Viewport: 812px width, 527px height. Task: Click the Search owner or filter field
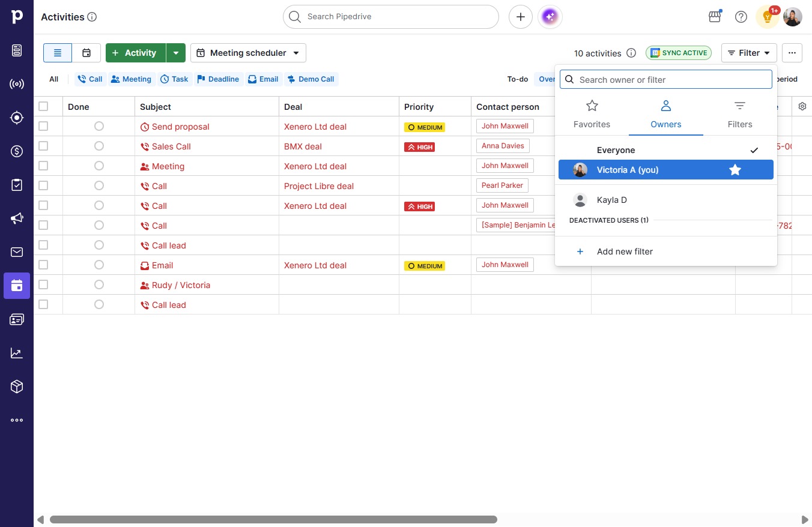pyautogui.click(x=666, y=79)
